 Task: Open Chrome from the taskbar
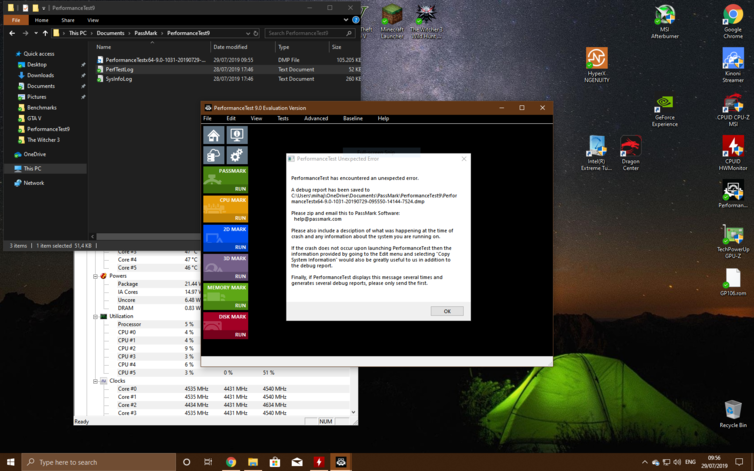click(231, 462)
